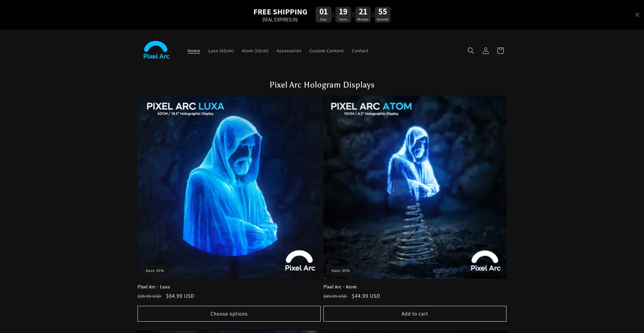Click Choose options for Pixel Arc Luxa
Screen dimensions: 644x333
click(229, 314)
